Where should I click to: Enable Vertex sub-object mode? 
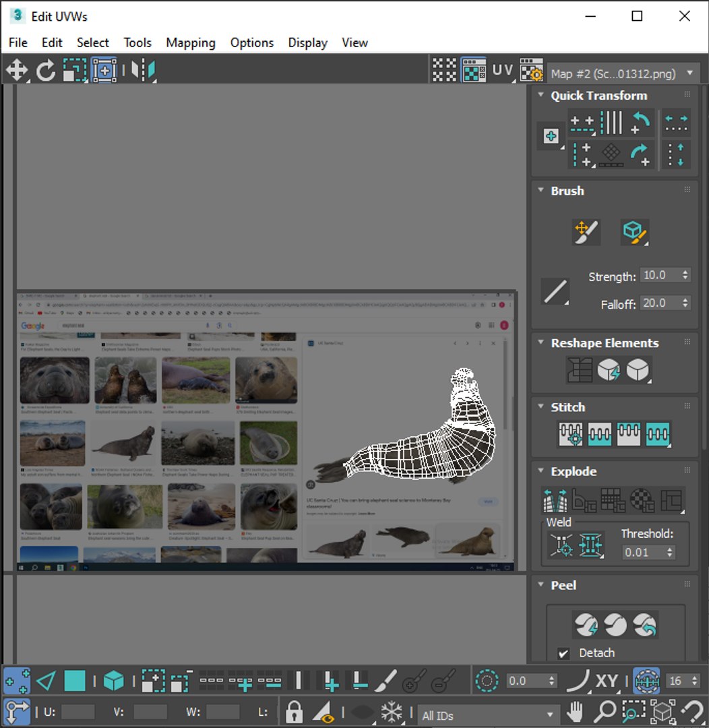coord(17,681)
